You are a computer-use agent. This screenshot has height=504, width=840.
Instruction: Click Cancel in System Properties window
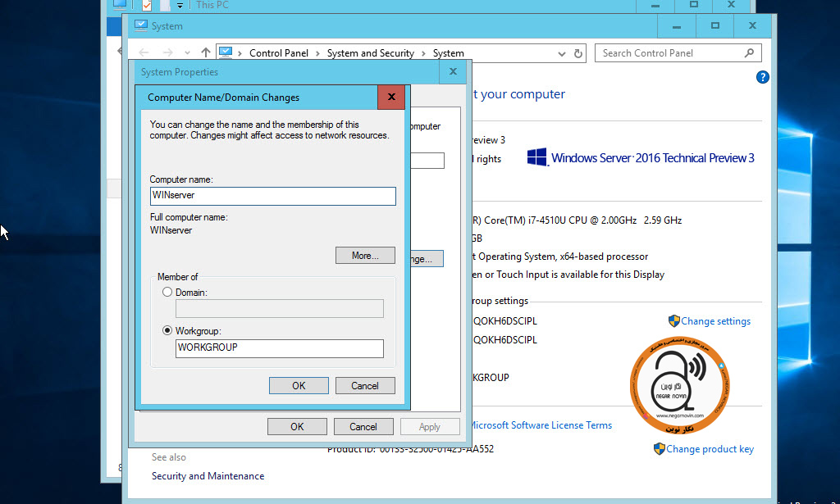363,426
